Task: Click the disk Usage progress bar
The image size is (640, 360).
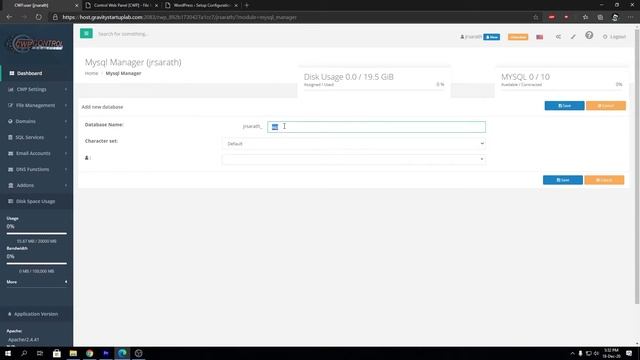Action: [37, 234]
